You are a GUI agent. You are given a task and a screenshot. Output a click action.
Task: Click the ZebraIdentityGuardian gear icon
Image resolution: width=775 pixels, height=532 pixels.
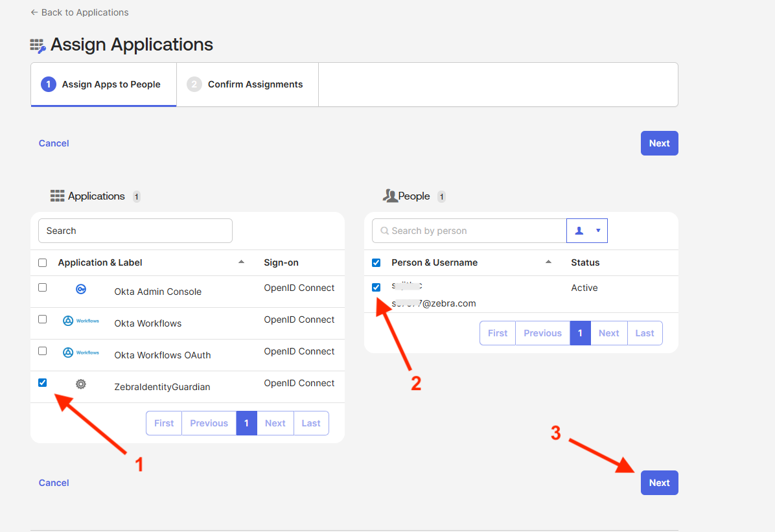click(81, 384)
